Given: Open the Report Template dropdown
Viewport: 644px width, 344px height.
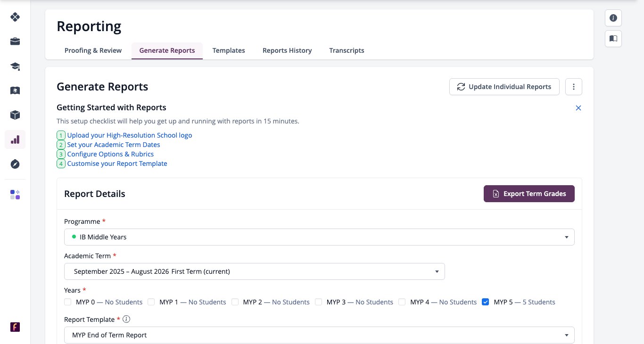Looking at the screenshot, I should pyautogui.click(x=319, y=335).
